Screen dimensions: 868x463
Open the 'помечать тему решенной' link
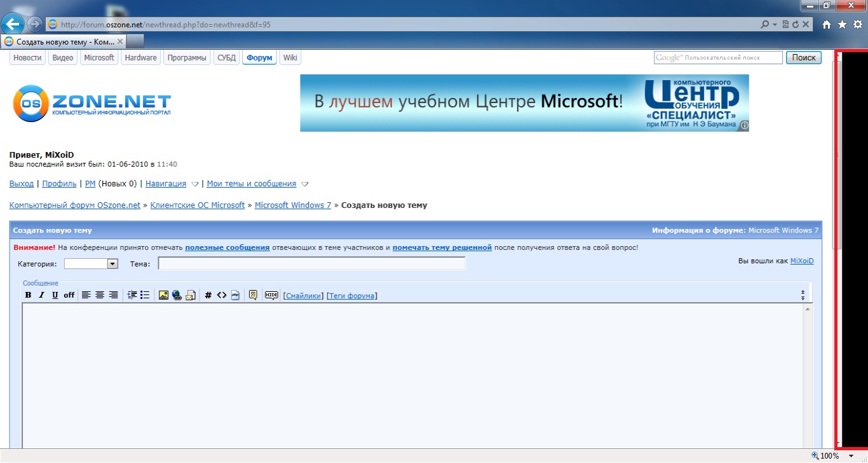click(442, 247)
